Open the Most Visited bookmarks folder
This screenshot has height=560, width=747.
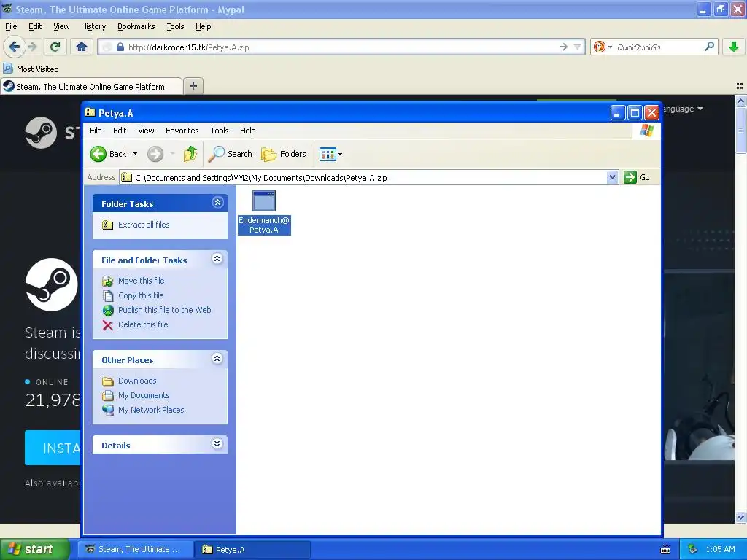[x=31, y=69]
